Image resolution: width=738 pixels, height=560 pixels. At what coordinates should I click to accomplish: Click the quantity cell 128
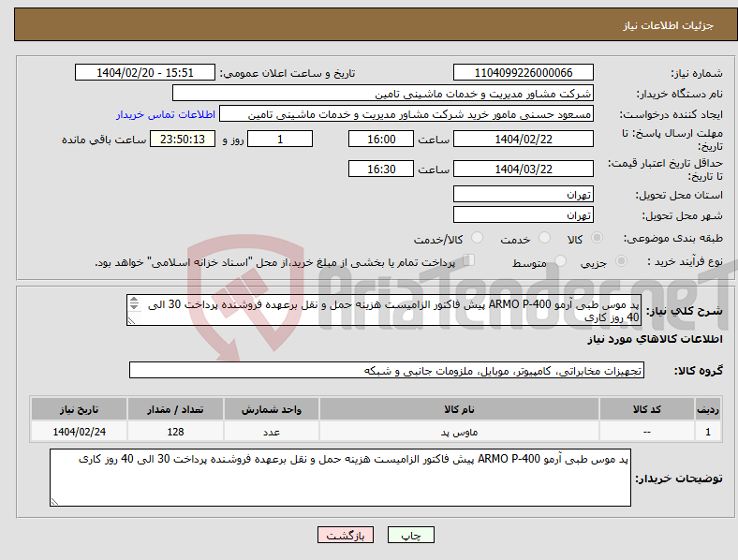[175, 432]
